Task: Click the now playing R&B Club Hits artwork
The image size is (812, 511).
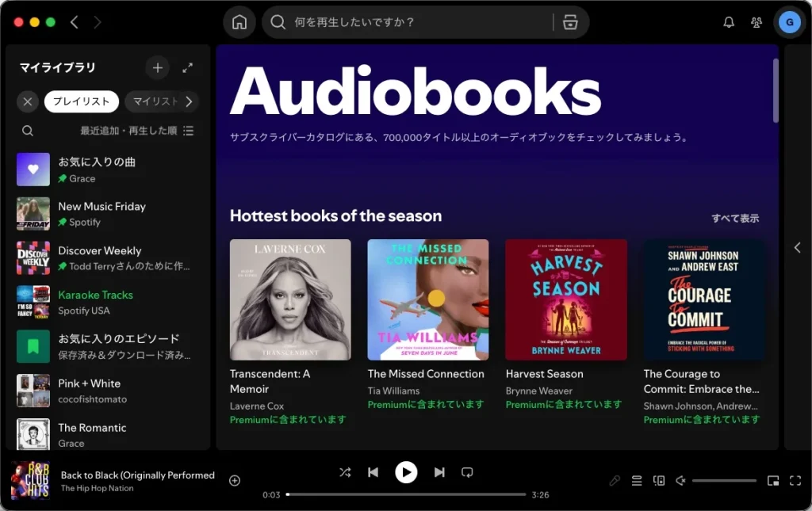Action: [x=31, y=480]
